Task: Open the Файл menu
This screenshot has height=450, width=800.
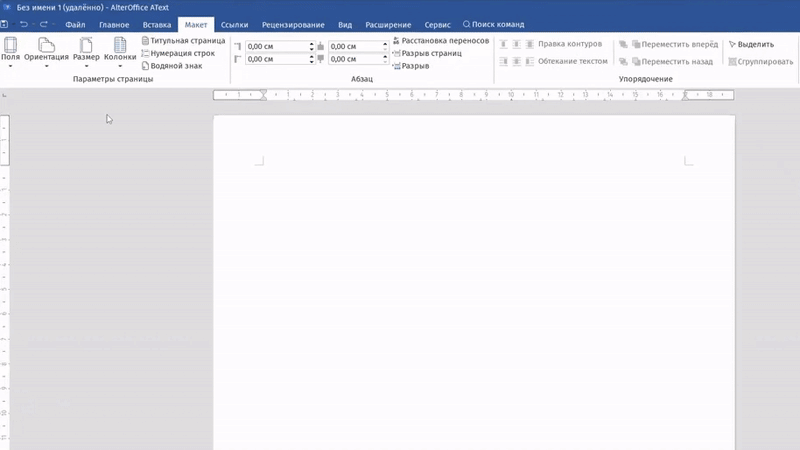Action: coord(75,24)
